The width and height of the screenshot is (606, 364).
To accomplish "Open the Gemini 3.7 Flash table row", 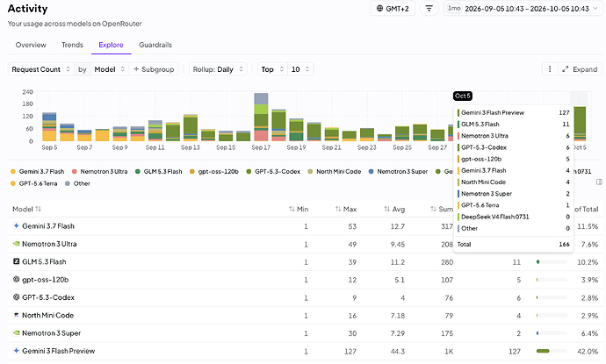I will (305, 226).
